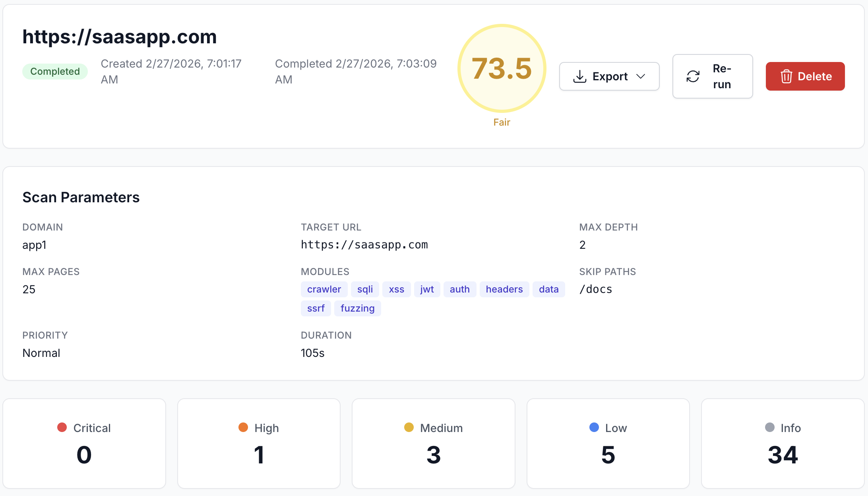The height and width of the screenshot is (496, 868).
Task: Toggle the headers module tag
Action: [x=504, y=289]
